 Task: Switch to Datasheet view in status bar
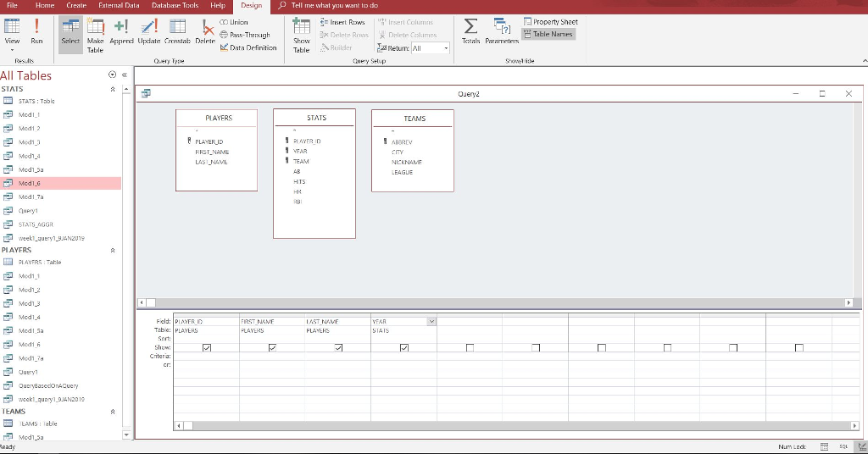pyautogui.click(x=824, y=447)
